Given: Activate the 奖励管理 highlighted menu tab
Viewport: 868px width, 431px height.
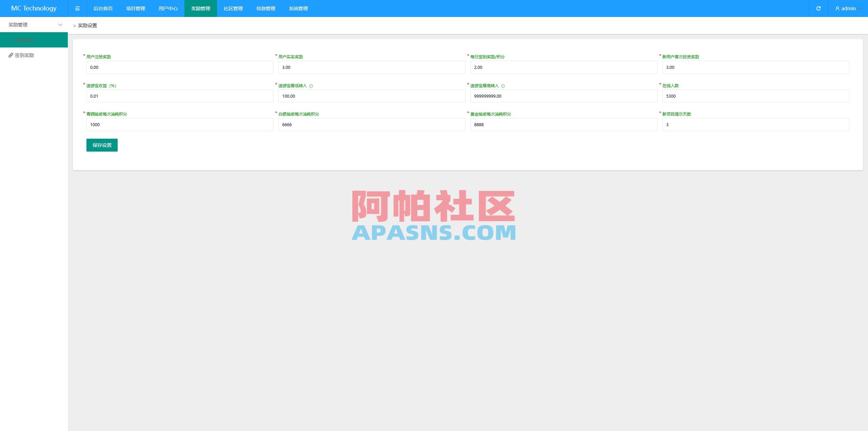Looking at the screenshot, I should (200, 8).
